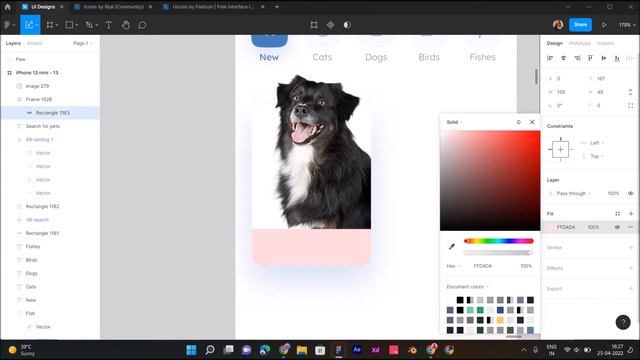Click the Create component icon

tap(330, 25)
